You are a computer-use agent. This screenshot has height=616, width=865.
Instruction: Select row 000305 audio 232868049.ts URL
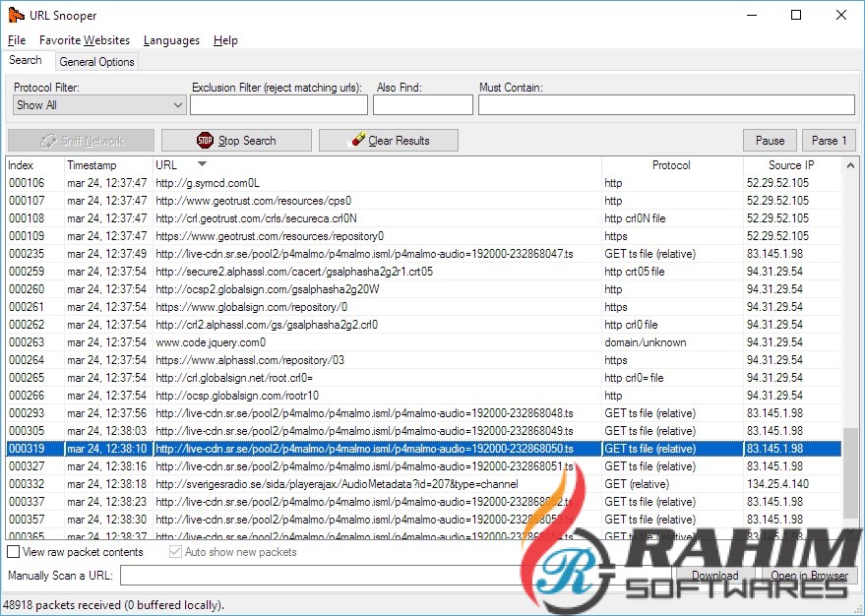click(x=364, y=430)
